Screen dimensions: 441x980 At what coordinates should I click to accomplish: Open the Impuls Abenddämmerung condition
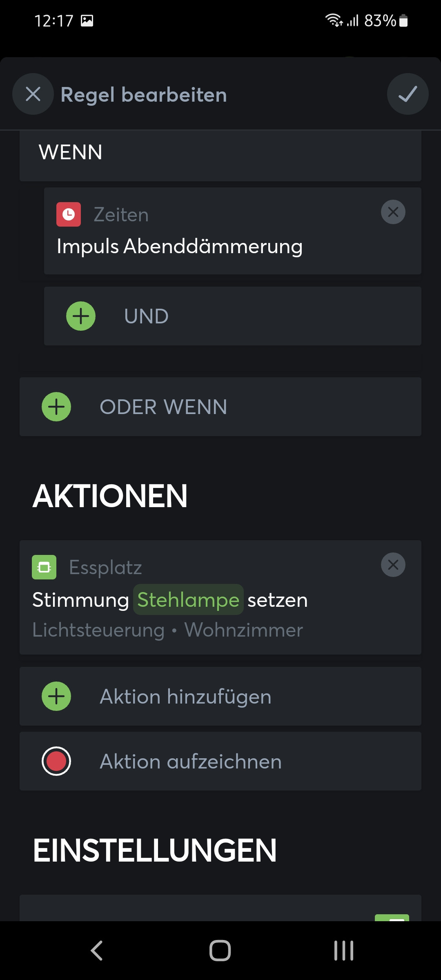pos(180,247)
